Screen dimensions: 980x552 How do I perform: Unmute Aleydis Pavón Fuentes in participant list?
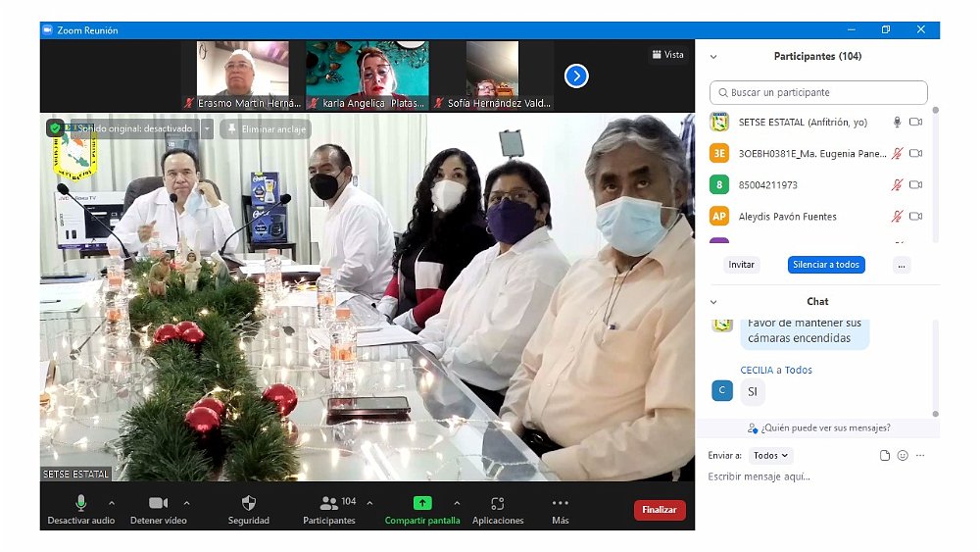896,217
